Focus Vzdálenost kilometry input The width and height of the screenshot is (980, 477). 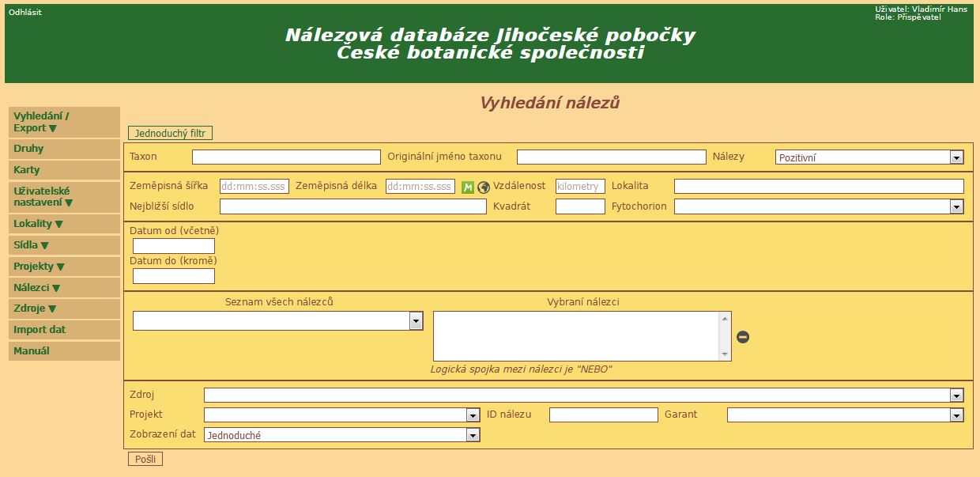point(580,187)
